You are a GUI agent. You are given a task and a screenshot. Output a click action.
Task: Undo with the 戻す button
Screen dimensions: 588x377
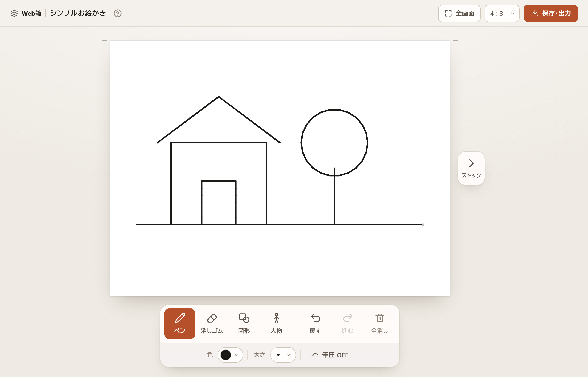(315, 323)
